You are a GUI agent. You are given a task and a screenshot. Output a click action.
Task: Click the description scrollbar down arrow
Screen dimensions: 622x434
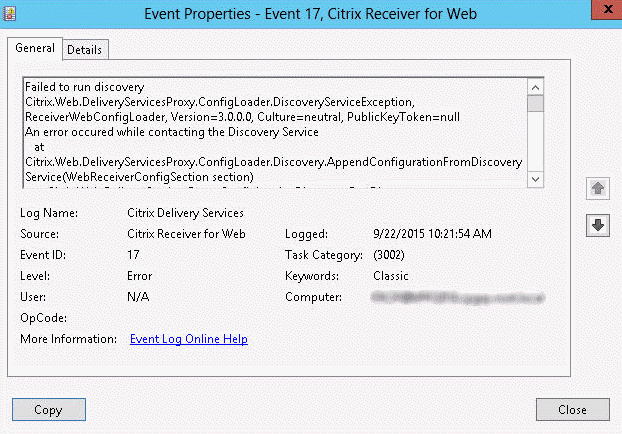tap(536, 179)
